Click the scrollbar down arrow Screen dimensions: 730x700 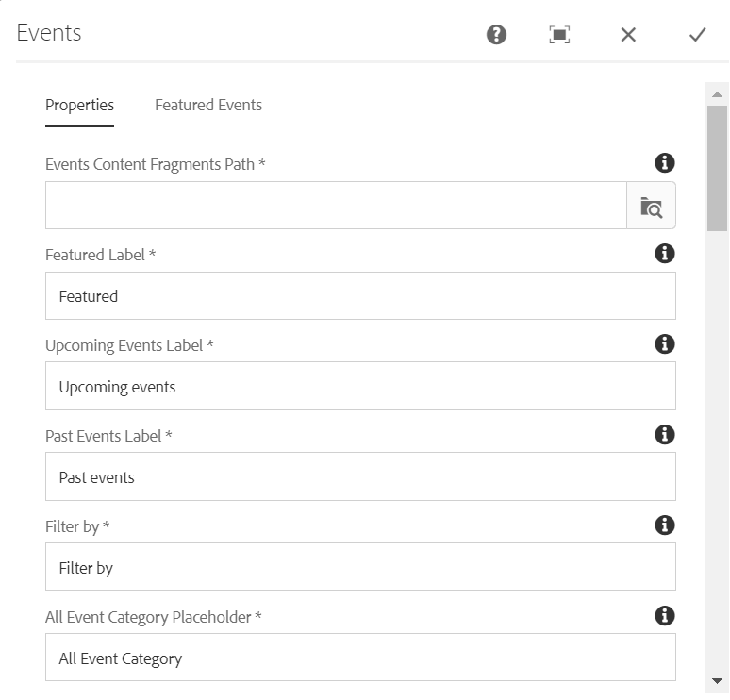[x=717, y=681]
